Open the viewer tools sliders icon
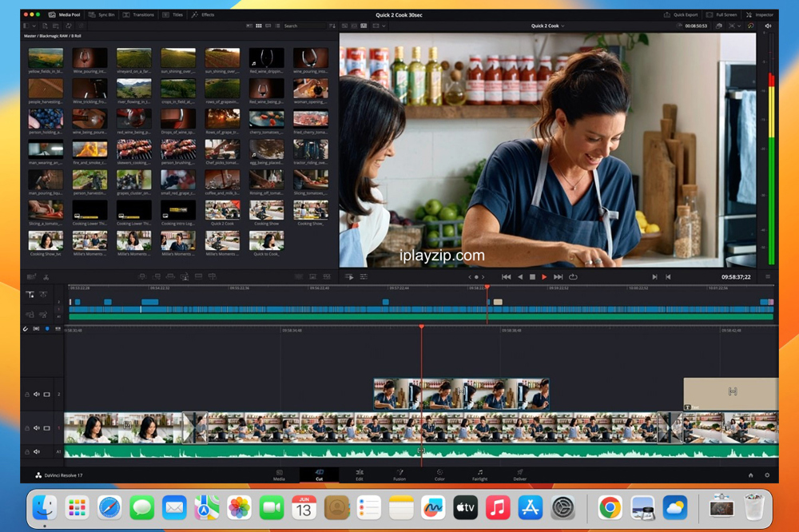 click(364, 276)
